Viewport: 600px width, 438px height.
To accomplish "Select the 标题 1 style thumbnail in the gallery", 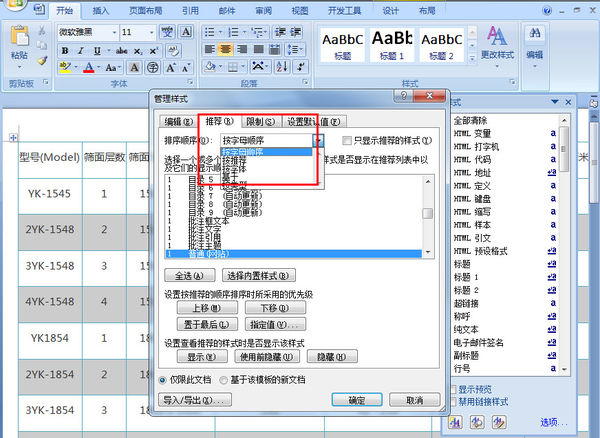I will tap(392, 44).
